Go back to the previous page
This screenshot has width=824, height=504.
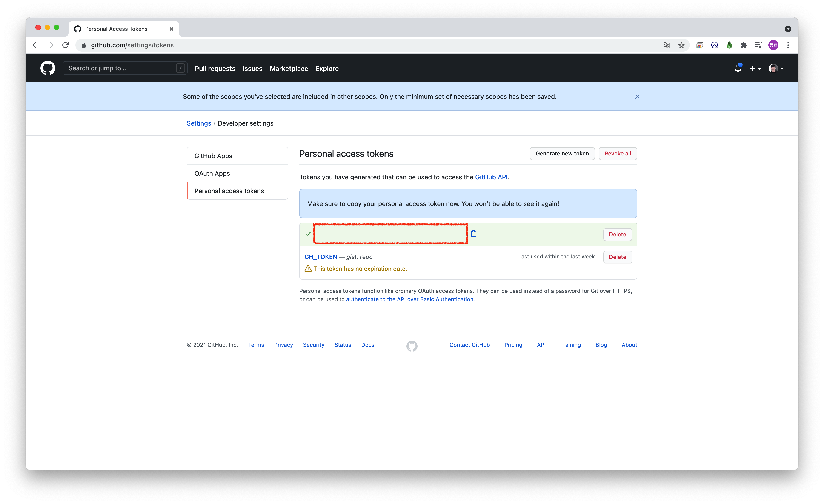(36, 45)
